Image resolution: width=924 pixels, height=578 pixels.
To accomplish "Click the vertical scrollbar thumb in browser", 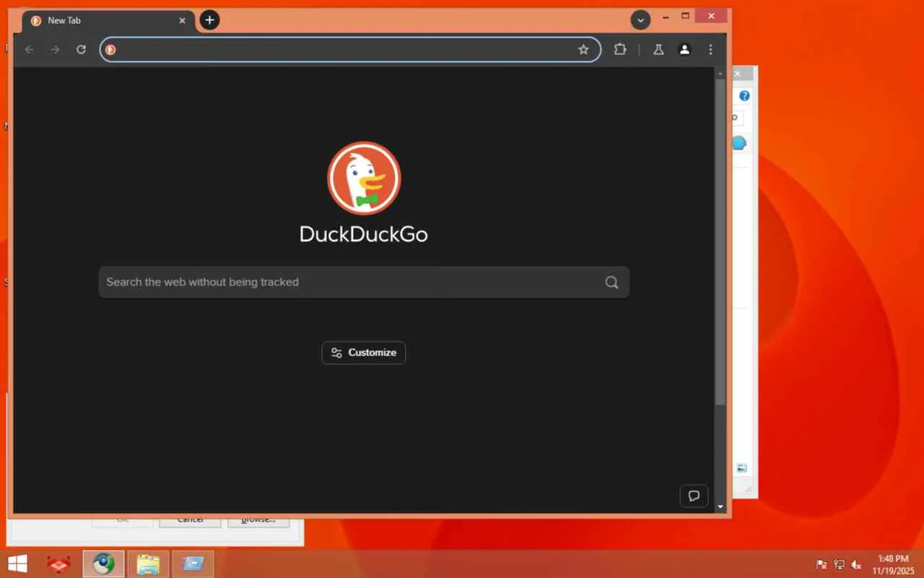I will [x=720, y=242].
